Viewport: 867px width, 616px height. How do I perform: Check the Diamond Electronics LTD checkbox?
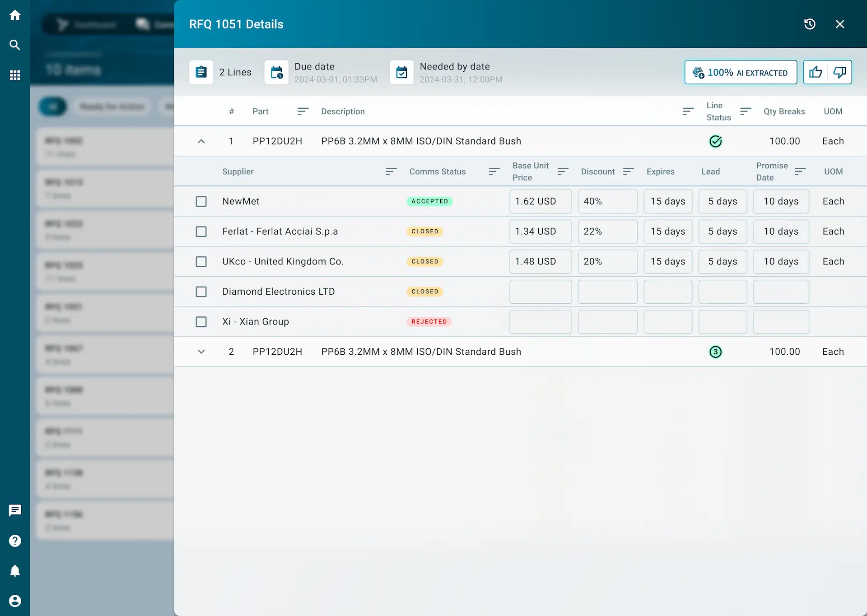201,292
